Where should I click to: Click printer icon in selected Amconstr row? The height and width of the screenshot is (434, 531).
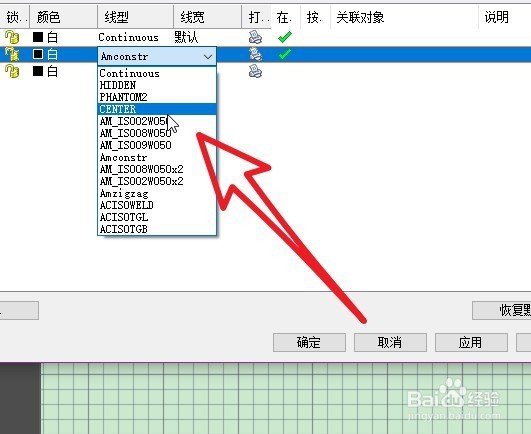255,54
